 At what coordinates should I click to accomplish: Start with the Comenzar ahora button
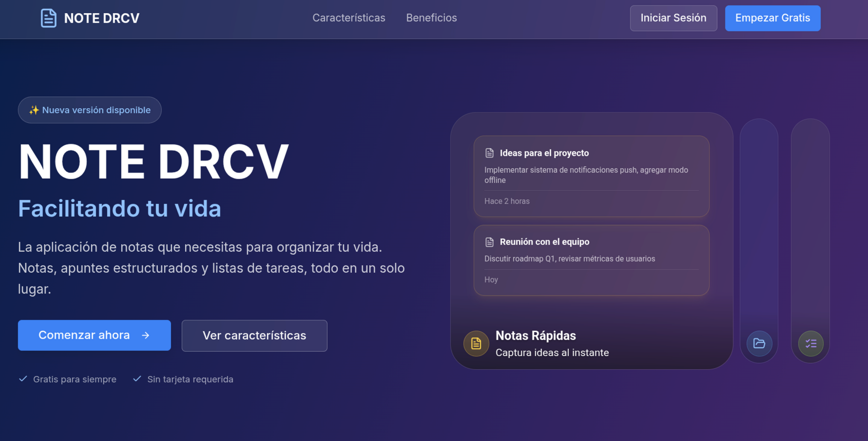95,335
